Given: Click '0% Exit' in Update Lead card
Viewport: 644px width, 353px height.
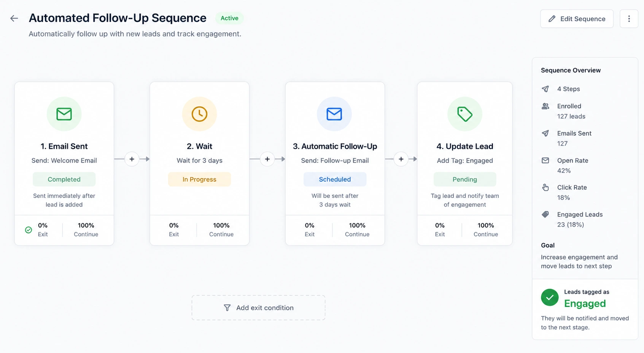Looking at the screenshot, I should click(440, 230).
